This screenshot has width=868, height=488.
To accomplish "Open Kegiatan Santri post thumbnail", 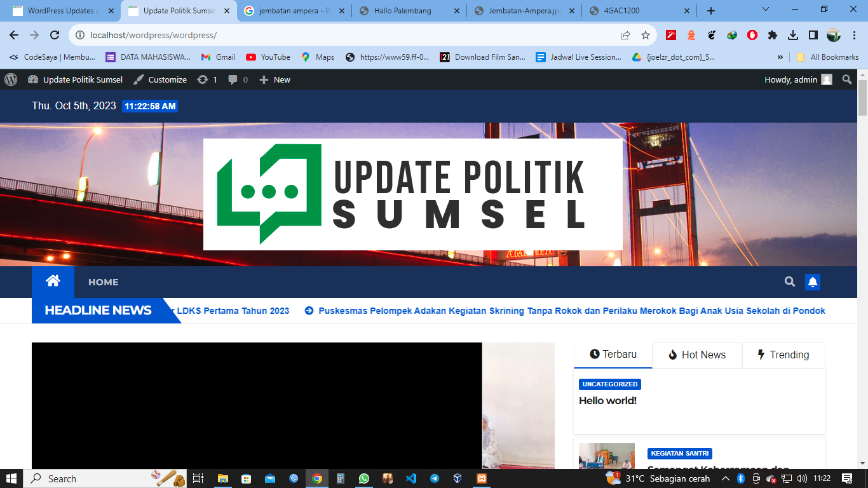I will pos(607,456).
